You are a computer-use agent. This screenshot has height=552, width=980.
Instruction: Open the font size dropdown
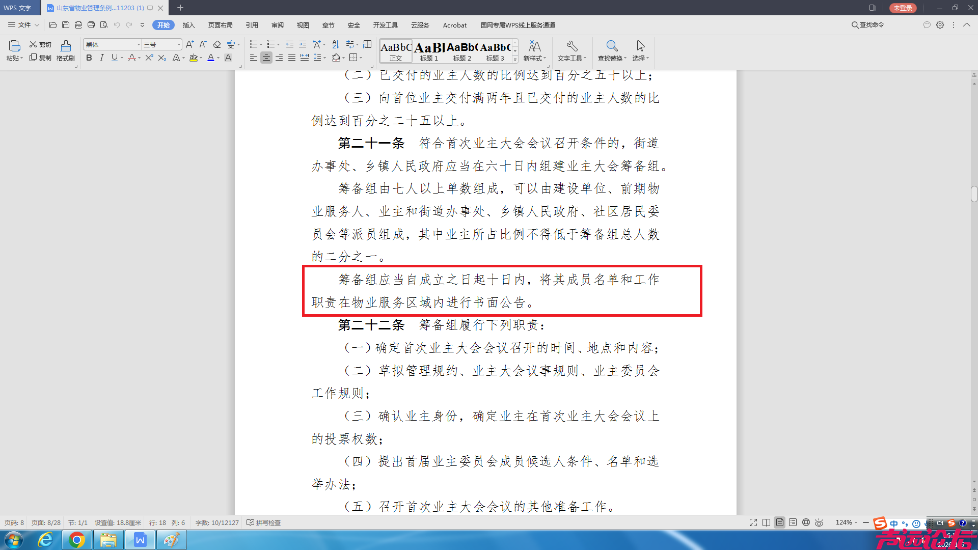177,44
